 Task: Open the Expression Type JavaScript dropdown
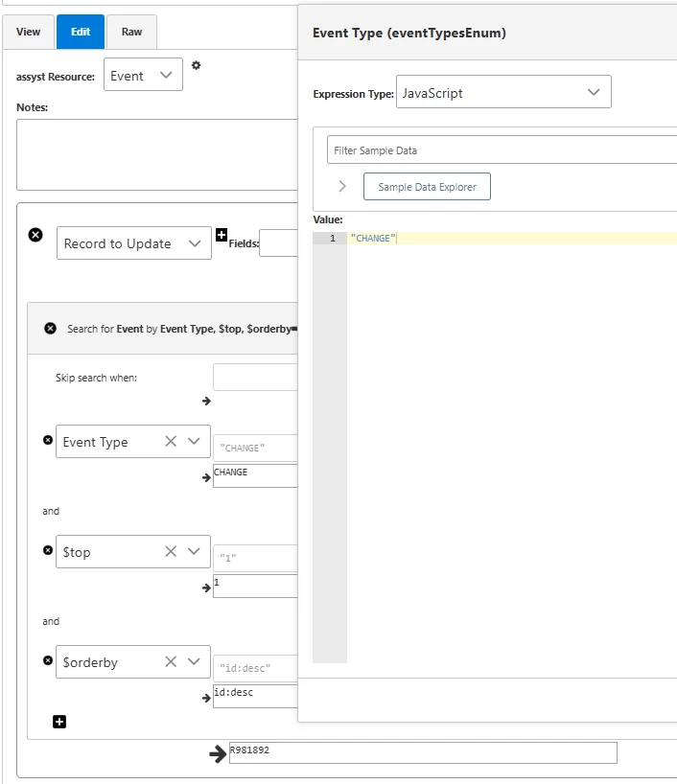[503, 92]
